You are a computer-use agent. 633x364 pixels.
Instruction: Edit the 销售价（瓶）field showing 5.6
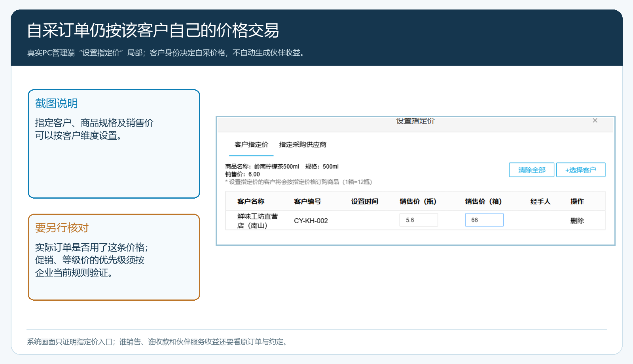(419, 220)
